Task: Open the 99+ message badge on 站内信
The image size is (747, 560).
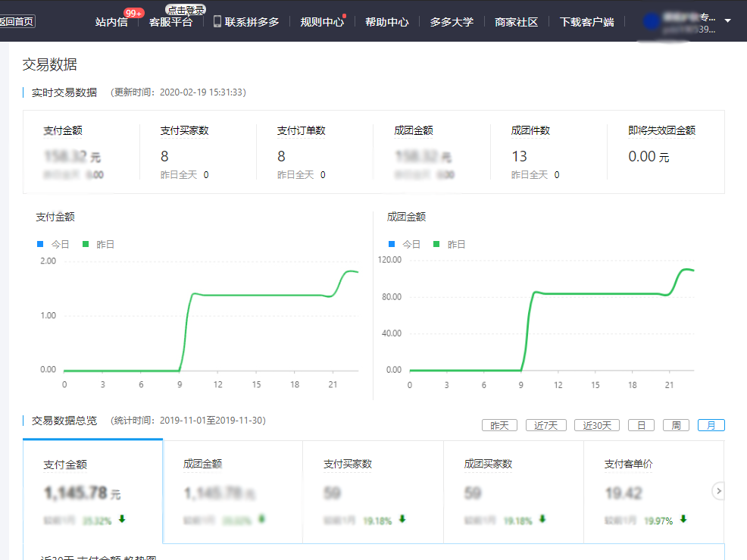Action: (134, 13)
